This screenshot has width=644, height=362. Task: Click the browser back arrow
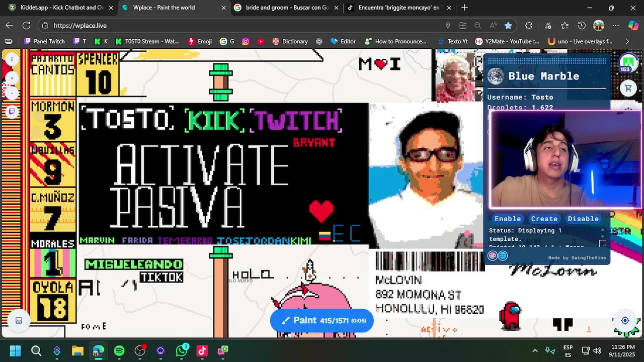tap(10, 25)
